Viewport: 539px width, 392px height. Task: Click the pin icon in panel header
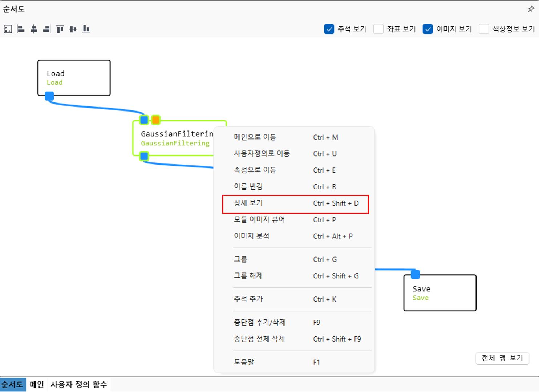coord(531,9)
